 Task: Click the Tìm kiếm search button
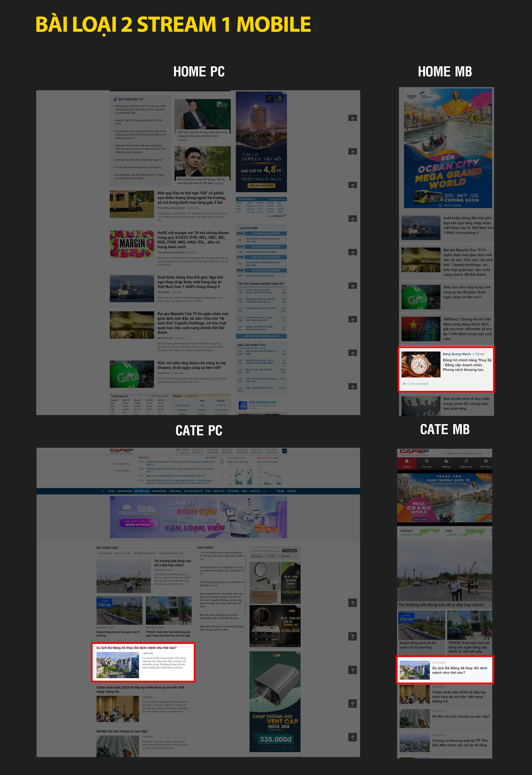(289, 551)
